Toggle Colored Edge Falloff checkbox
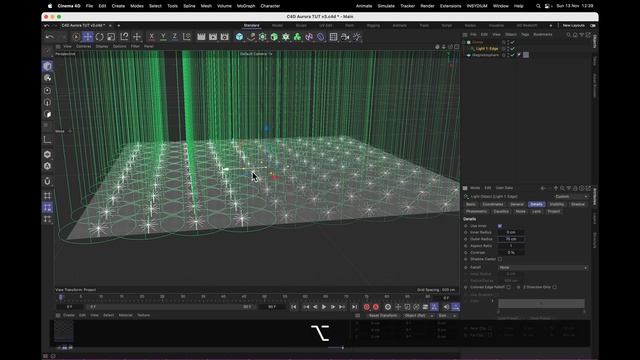Image resolution: width=640 pixels, height=360 pixels. 509,287
